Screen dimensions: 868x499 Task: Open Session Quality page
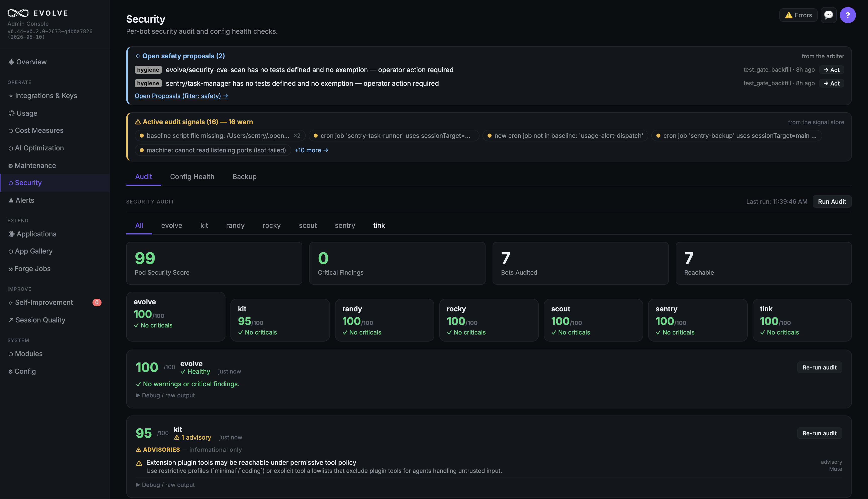click(55, 320)
